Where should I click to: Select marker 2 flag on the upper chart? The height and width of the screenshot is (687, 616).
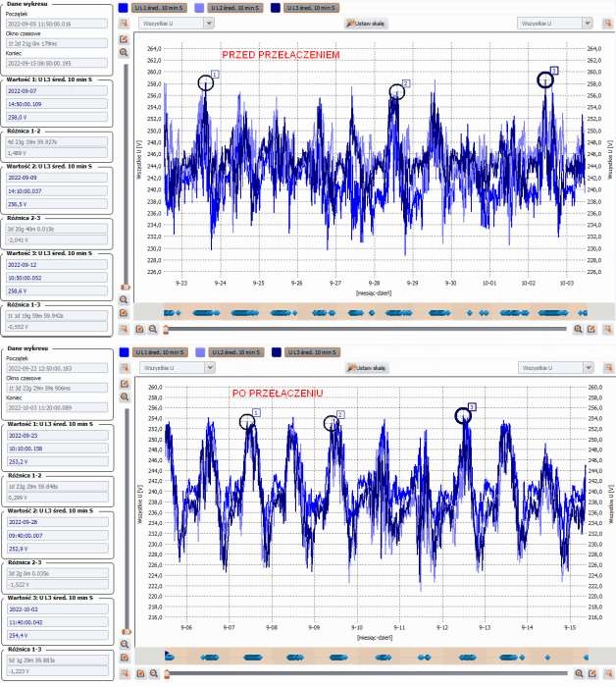pos(406,83)
